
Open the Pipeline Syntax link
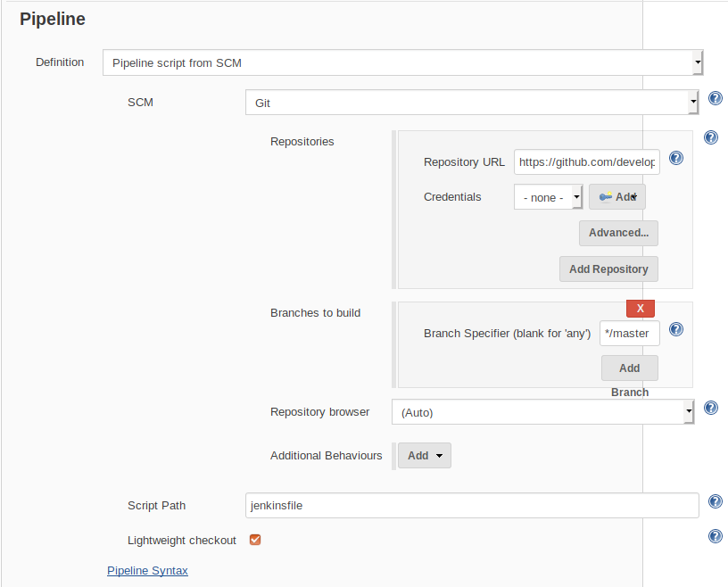(147, 570)
